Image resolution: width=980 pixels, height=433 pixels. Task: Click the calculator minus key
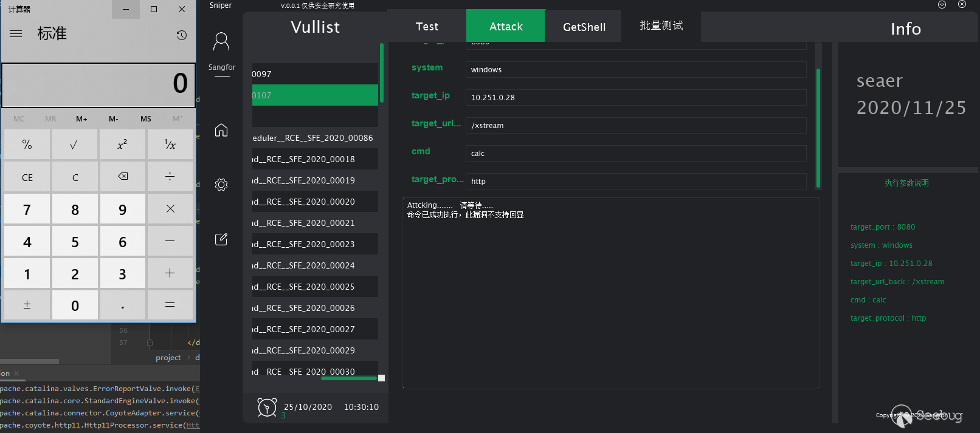point(170,241)
